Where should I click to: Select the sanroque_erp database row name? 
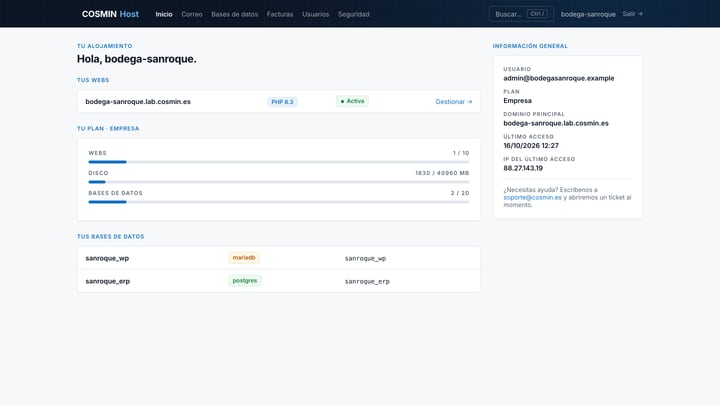pyautogui.click(x=107, y=281)
